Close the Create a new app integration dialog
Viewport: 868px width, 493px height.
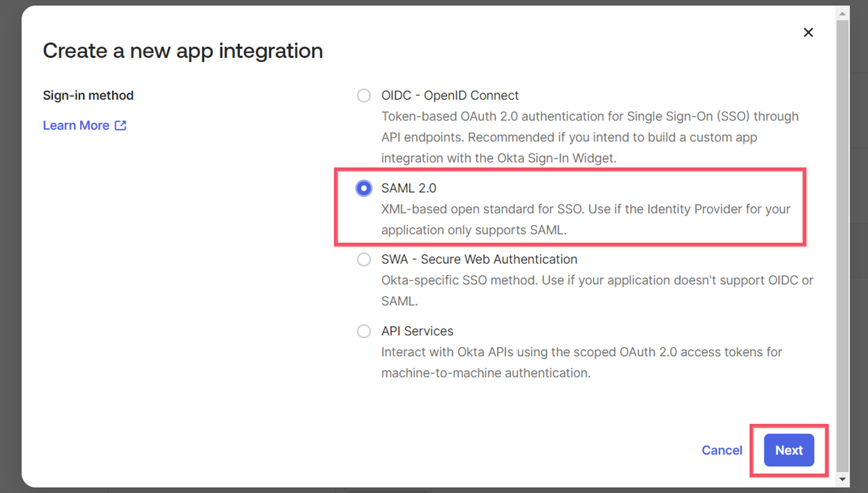pyautogui.click(x=808, y=32)
